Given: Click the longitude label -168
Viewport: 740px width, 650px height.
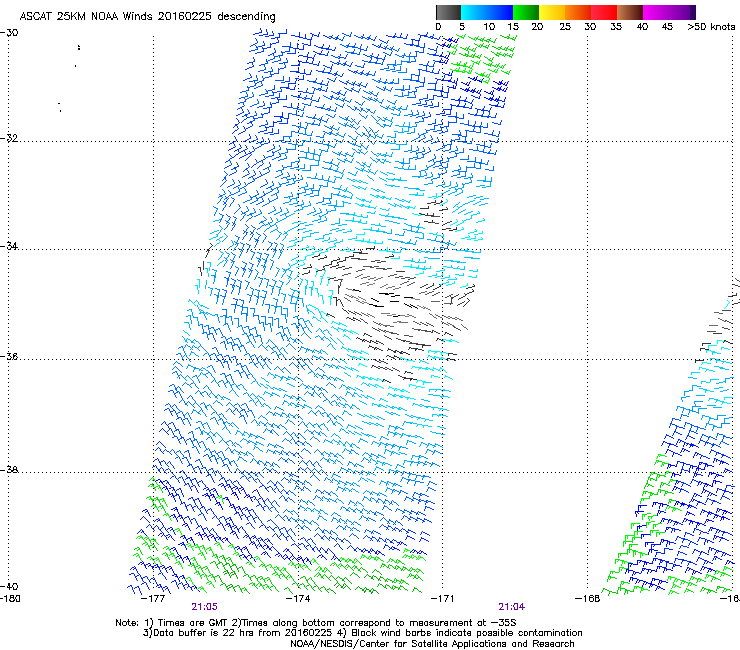Looking at the screenshot, I should (x=588, y=599).
